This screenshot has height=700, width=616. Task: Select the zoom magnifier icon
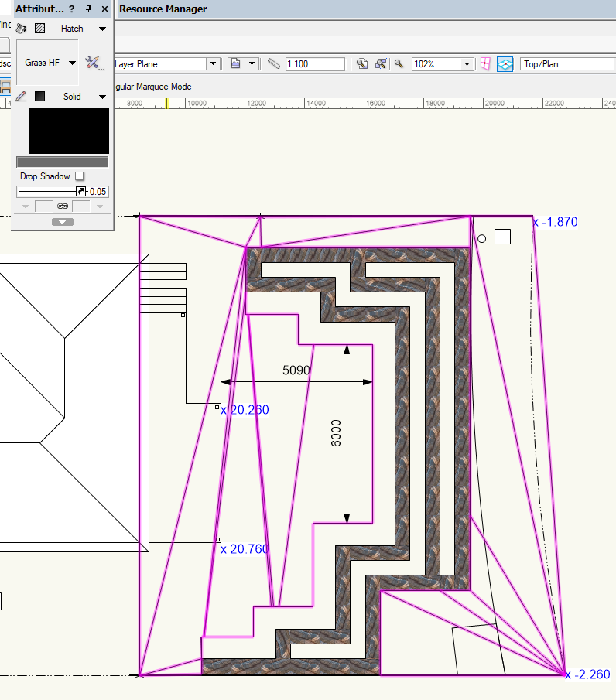pos(399,64)
